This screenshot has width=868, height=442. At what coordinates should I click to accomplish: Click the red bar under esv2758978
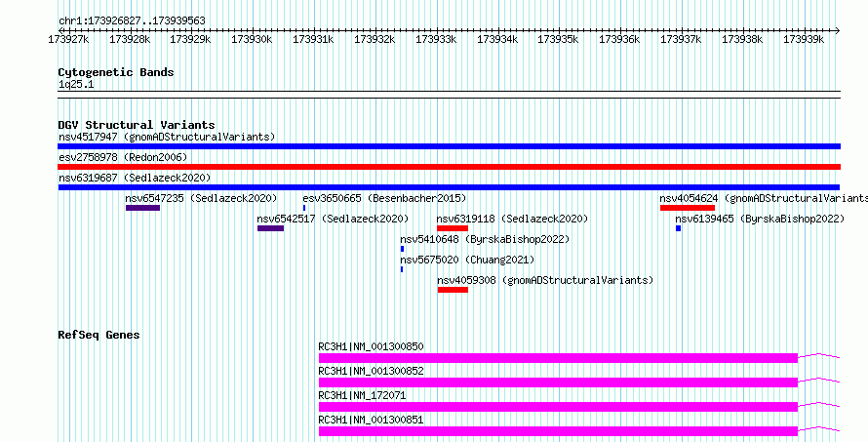[449, 167]
